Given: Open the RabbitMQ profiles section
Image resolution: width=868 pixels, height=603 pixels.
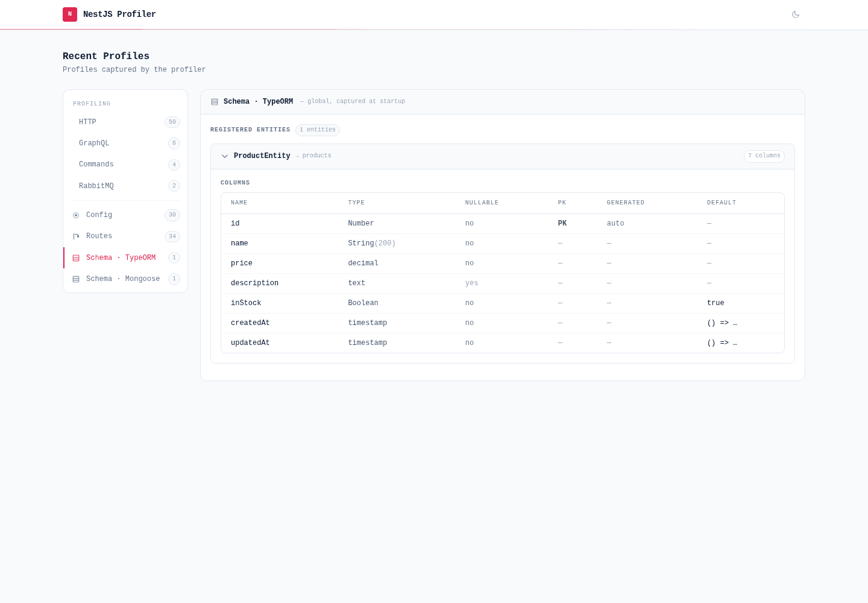Looking at the screenshot, I should [x=125, y=186].
